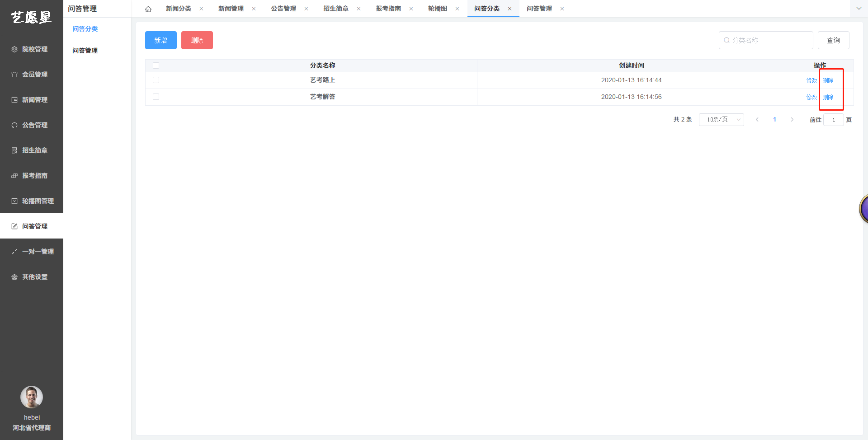Switch to the 问答管理 tab
The height and width of the screenshot is (440, 868).
(539, 9)
